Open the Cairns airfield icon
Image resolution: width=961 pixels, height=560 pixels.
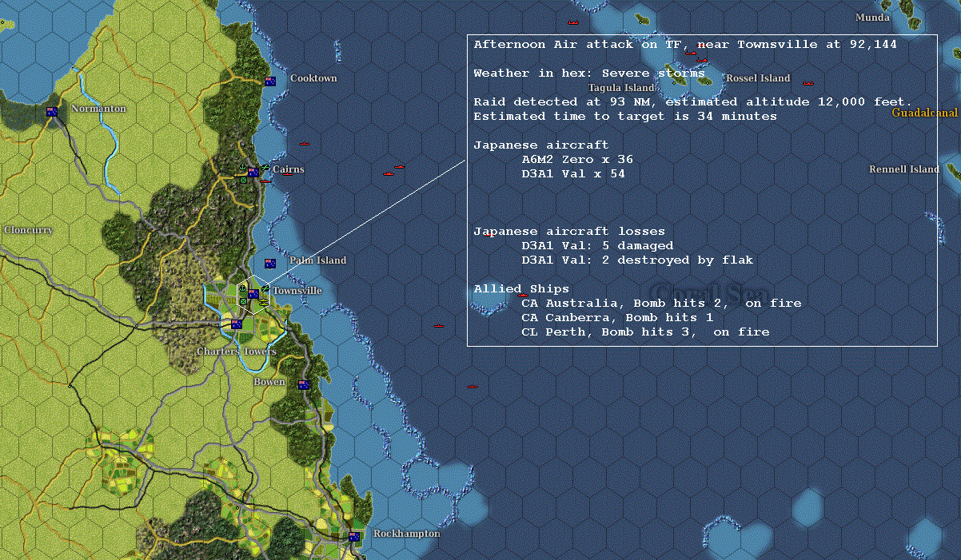pyautogui.click(x=265, y=167)
